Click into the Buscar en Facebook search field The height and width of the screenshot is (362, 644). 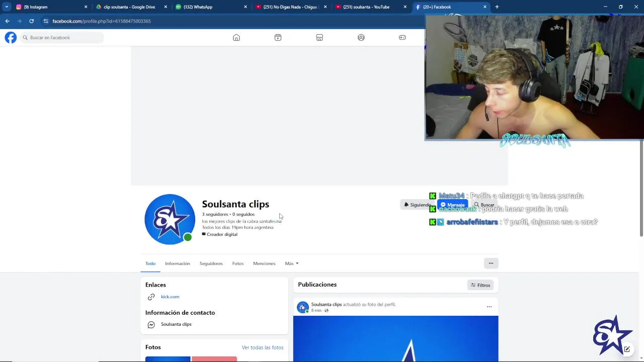61,38
